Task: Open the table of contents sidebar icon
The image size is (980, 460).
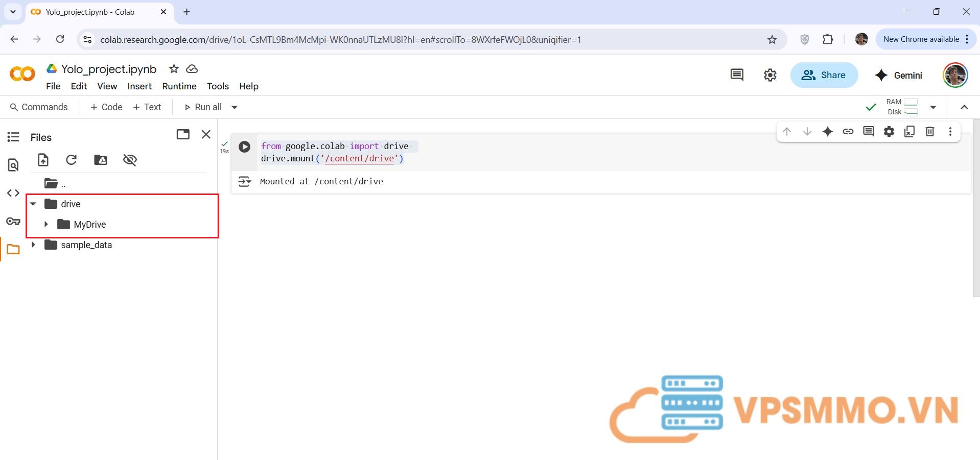Action: (13, 137)
